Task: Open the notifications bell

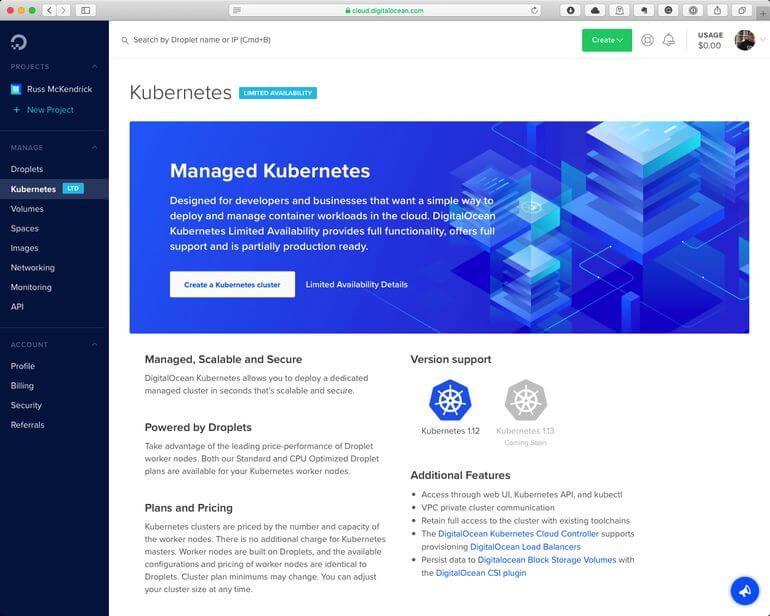Action: click(x=669, y=40)
